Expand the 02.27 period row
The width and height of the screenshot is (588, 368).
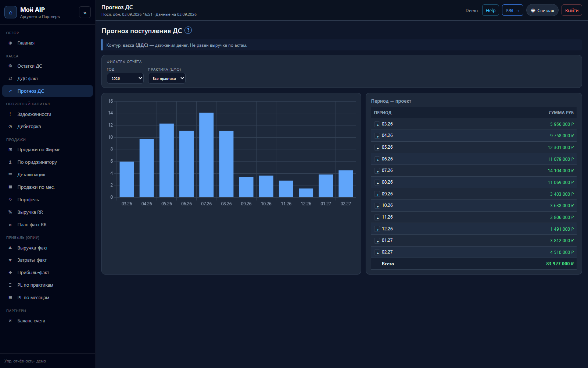coord(377,252)
